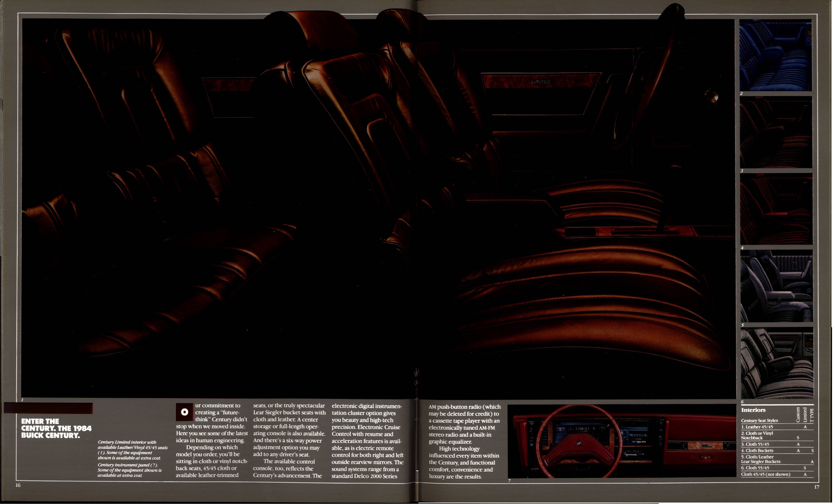The height and width of the screenshot is (504, 836).
Task: Click the '2. Cloth or Vinyl Notchback' row
Action: (777, 435)
